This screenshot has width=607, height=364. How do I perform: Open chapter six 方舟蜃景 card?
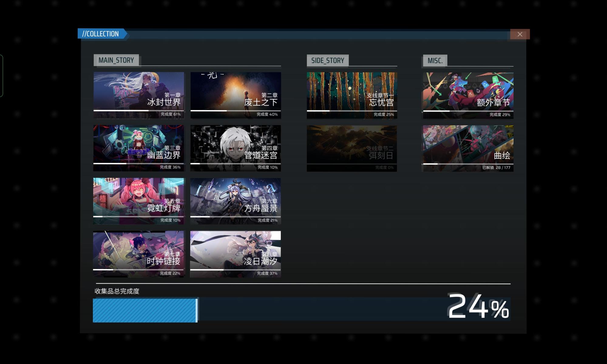[x=236, y=201]
